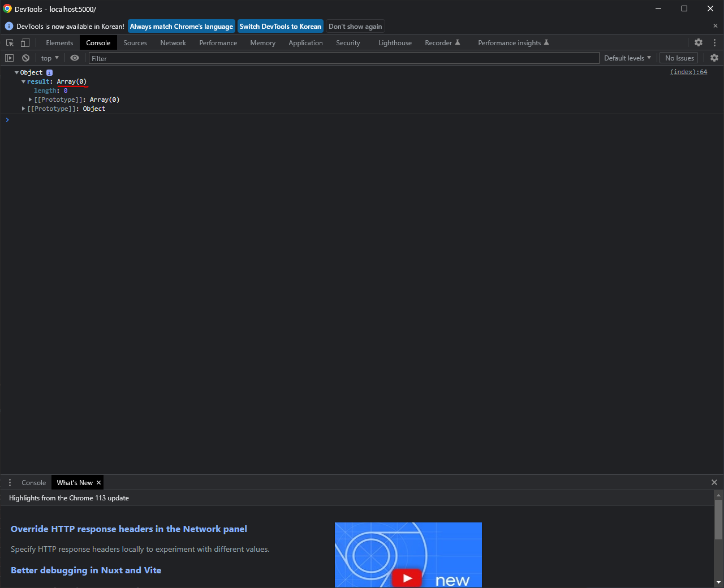724x588 pixels.
Task: Open DevTools settings gear in tab bar
Action: point(699,42)
